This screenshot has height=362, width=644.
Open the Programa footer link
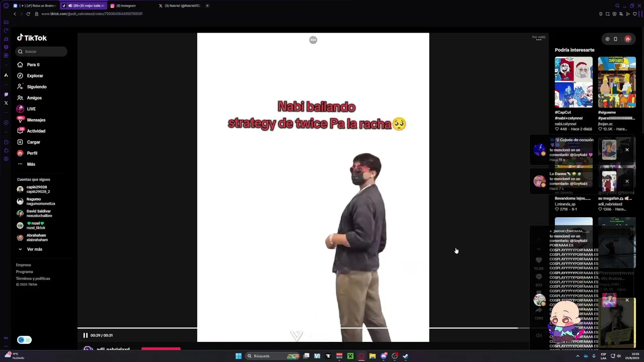(x=24, y=272)
